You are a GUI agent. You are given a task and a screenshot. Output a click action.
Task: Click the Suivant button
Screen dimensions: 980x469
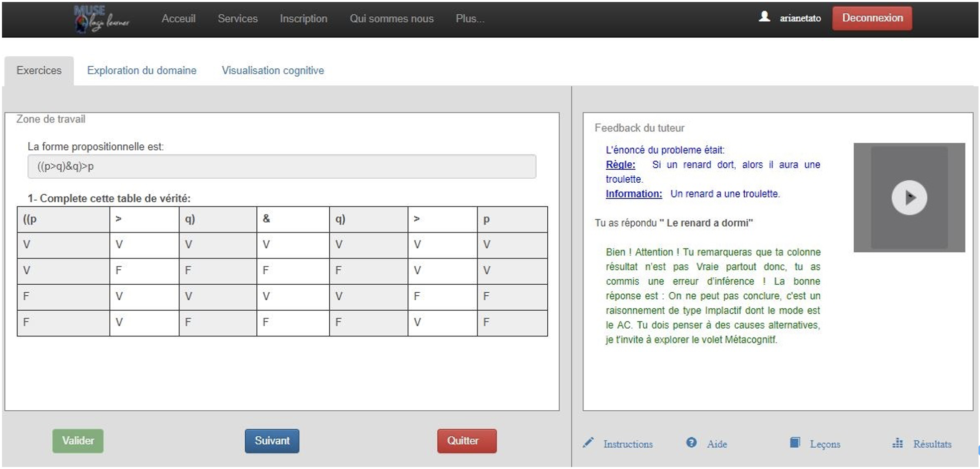pyautogui.click(x=272, y=441)
